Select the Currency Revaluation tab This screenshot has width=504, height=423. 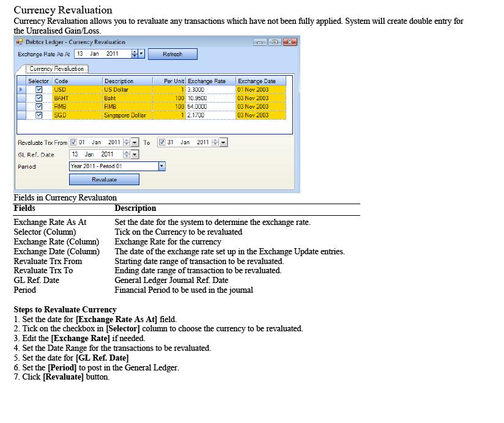pos(56,69)
